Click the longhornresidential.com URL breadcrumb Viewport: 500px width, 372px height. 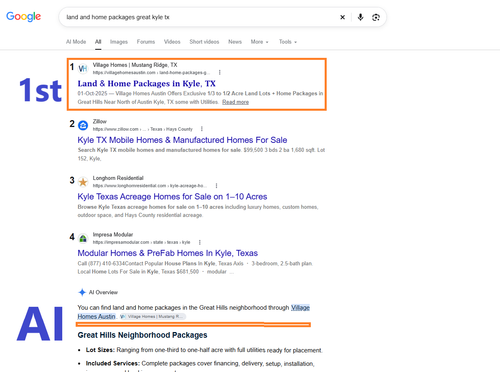tap(150, 186)
